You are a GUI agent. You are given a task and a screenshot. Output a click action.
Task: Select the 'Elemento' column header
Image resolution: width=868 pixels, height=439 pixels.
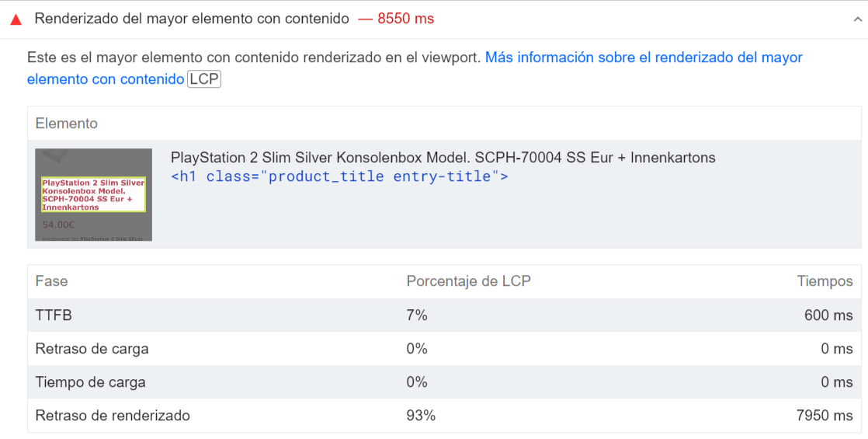coord(67,123)
